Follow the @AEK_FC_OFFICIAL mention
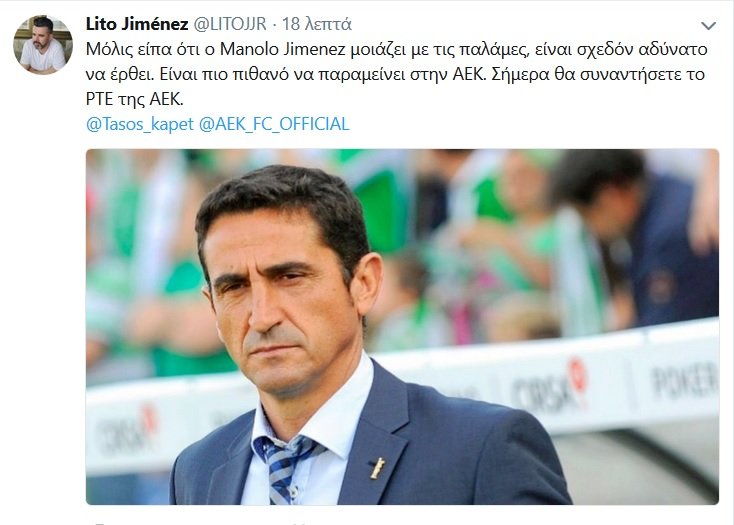 [x=274, y=124]
